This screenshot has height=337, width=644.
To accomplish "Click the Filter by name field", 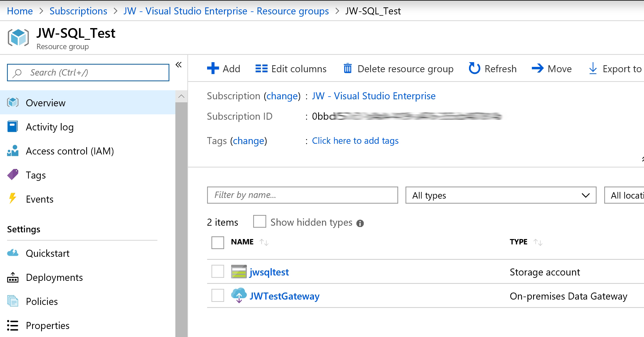I will point(303,195).
